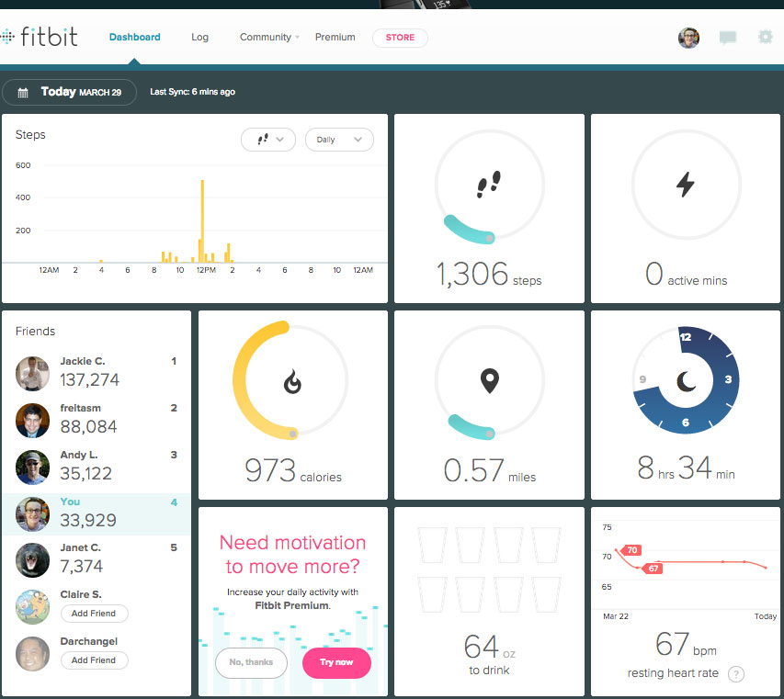The height and width of the screenshot is (699, 784).
Task: Highlight your own row in the Friends leaderboard
Action: [97, 513]
